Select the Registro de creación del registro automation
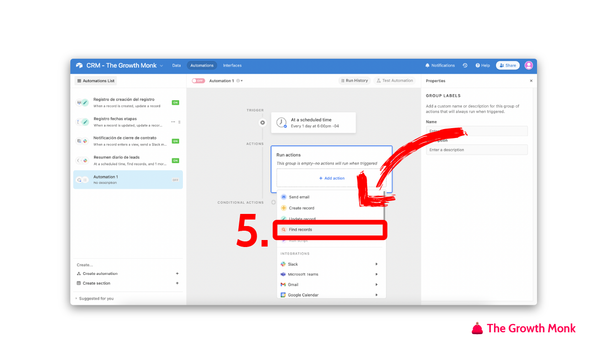This screenshot has height=364, width=607. coord(128,103)
